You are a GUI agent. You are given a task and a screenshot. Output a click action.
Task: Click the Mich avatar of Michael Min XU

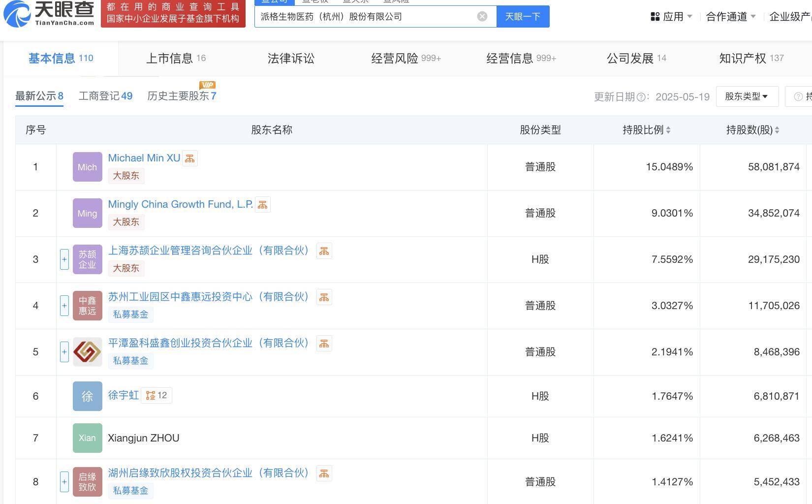point(87,167)
